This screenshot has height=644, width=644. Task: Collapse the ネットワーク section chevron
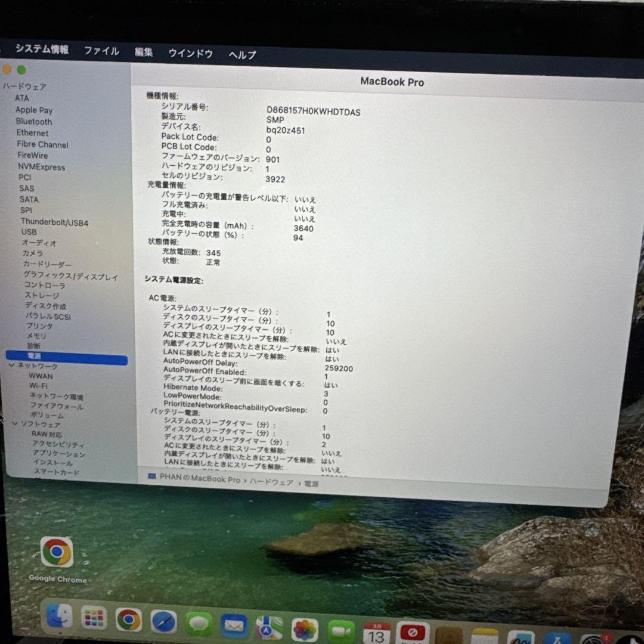(x=11, y=364)
